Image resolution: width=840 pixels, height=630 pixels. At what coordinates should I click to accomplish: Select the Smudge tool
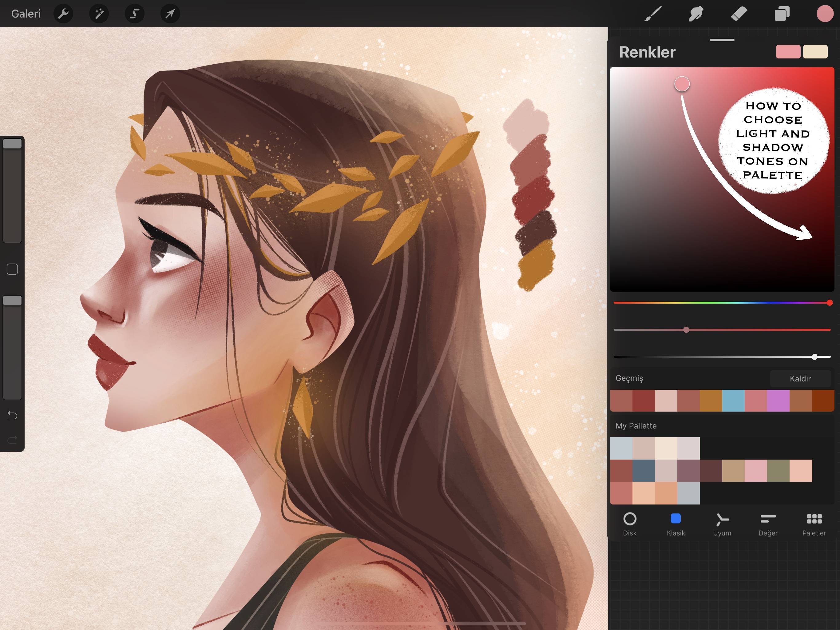coord(696,14)
